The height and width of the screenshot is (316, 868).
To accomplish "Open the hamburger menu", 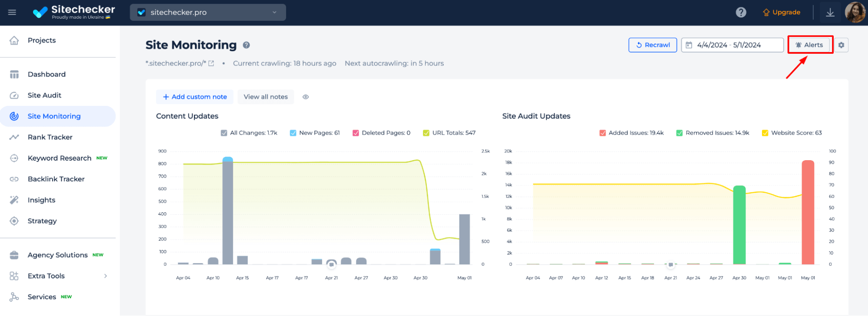I will point(12,12).
